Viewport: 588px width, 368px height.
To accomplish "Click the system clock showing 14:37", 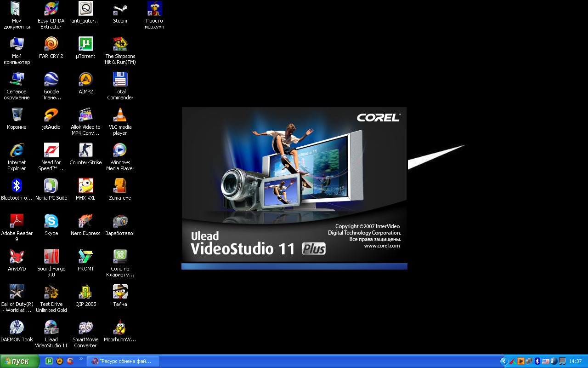I will [x=575, y=361].
